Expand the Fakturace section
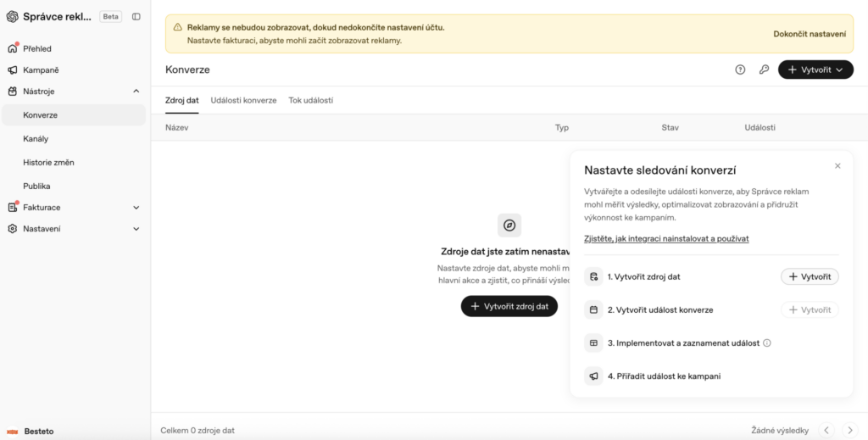Screen dimensions: 868x440 point(136,208)
